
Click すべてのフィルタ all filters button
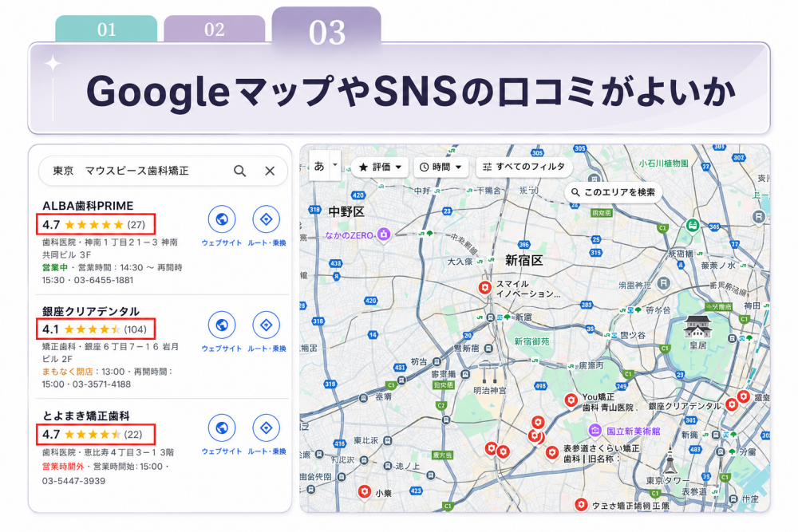coord(524,167)
